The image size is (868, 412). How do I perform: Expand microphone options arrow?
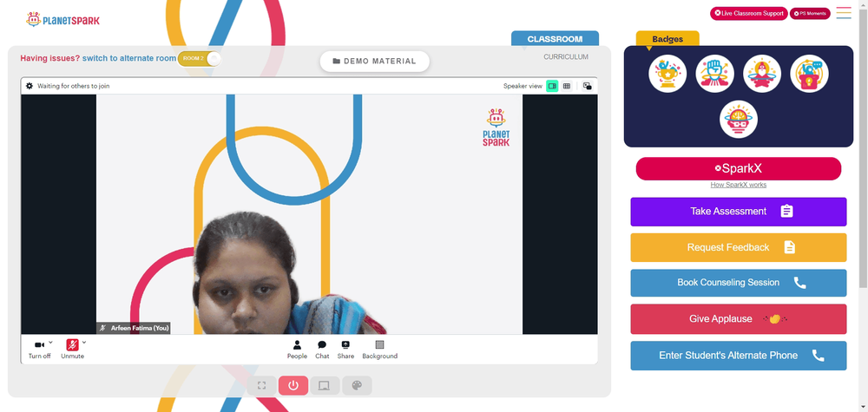pos(84,343)
